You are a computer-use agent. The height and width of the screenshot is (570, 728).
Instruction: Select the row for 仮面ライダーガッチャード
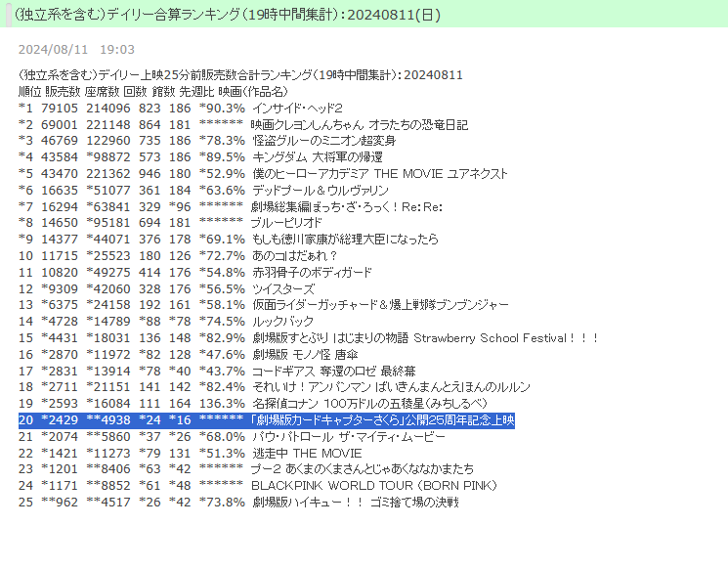pos(264,305)
